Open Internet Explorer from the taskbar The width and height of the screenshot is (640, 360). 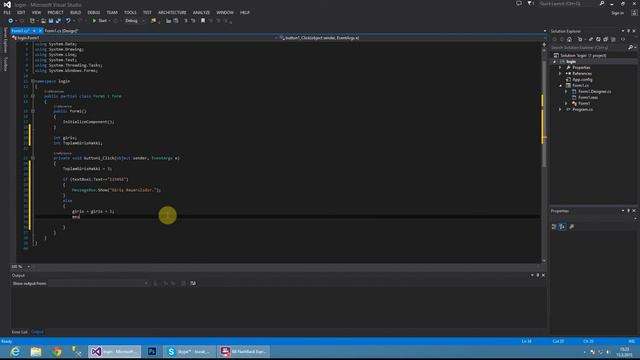(15, 351)
